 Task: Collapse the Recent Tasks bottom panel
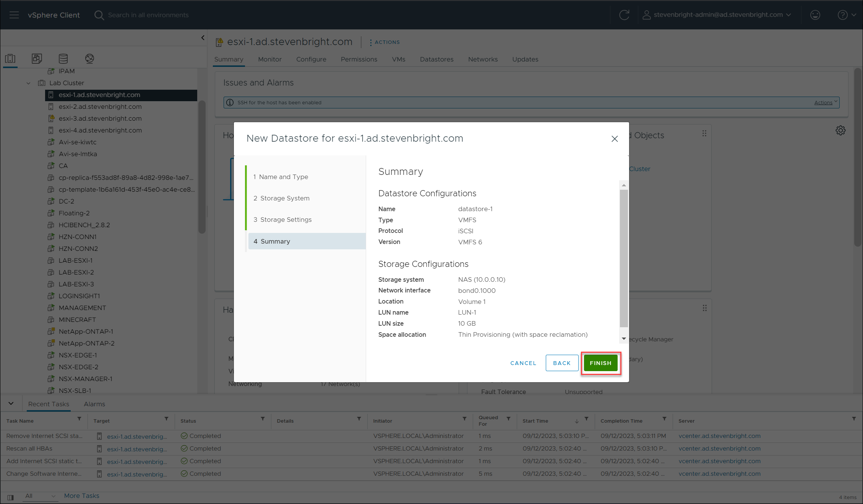tap(11, 404)
